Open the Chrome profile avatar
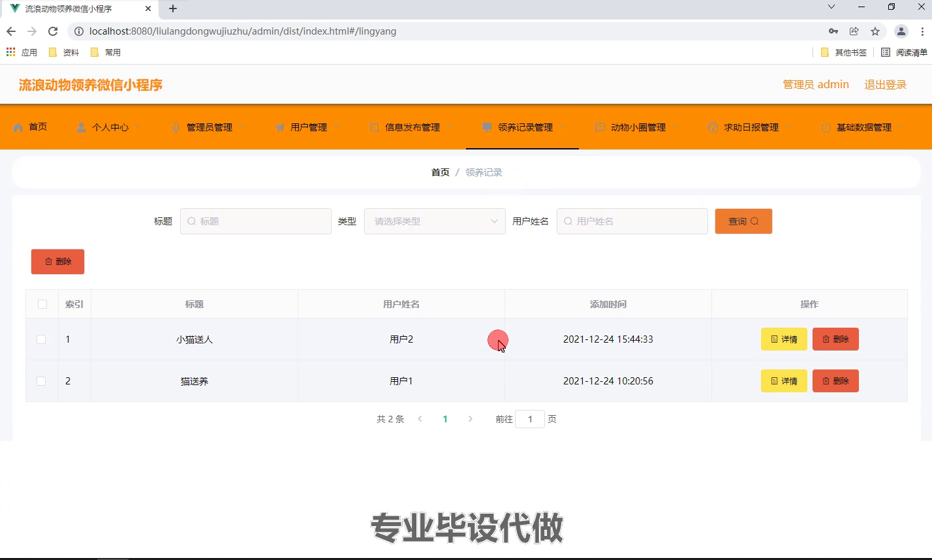Screen dimensions: 932x560 click(901, 31)
